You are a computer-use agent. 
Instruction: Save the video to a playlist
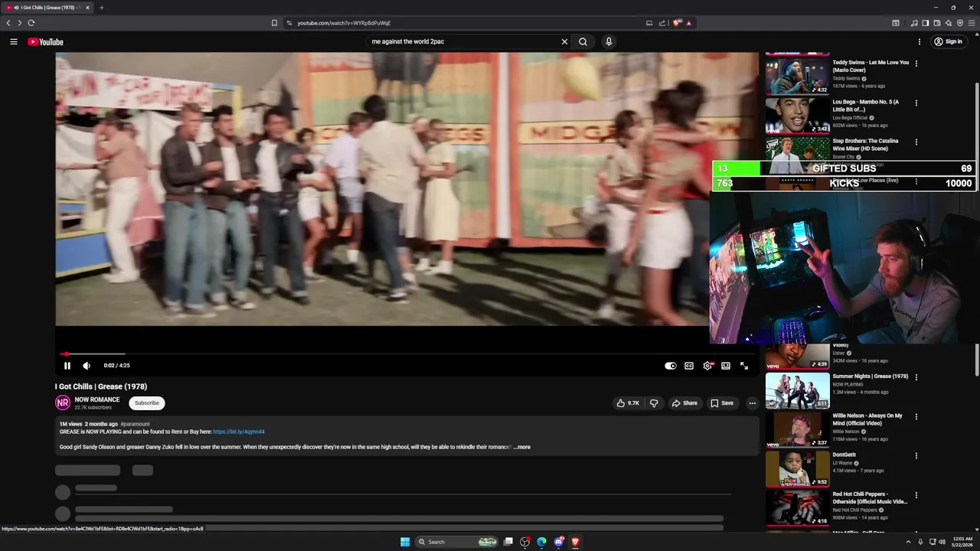tap(722, 403)
